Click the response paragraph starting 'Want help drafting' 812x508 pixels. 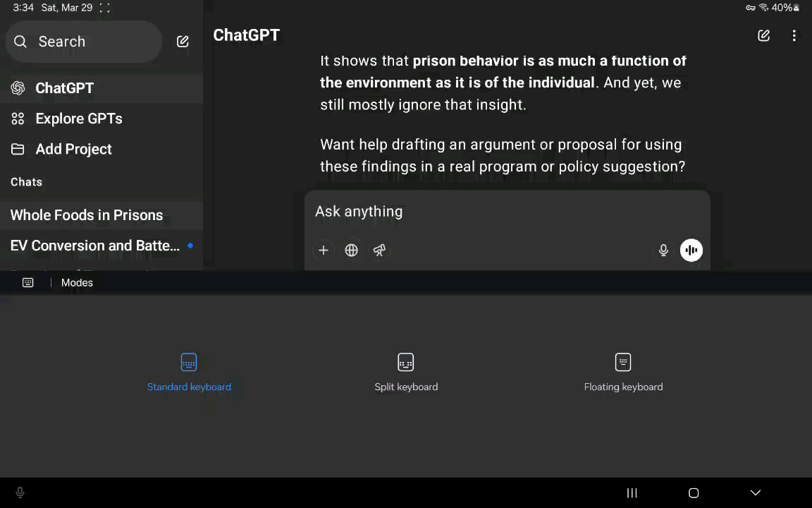[503, 155]
